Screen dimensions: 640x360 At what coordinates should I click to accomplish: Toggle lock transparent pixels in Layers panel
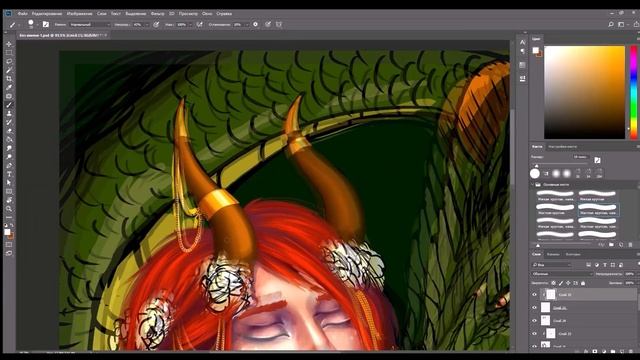(x=553, y=283)
